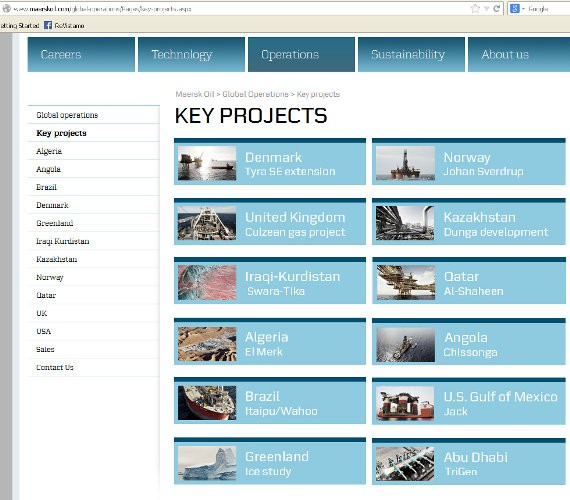Open the search engine selector dropdown arrow

(523, 9)
